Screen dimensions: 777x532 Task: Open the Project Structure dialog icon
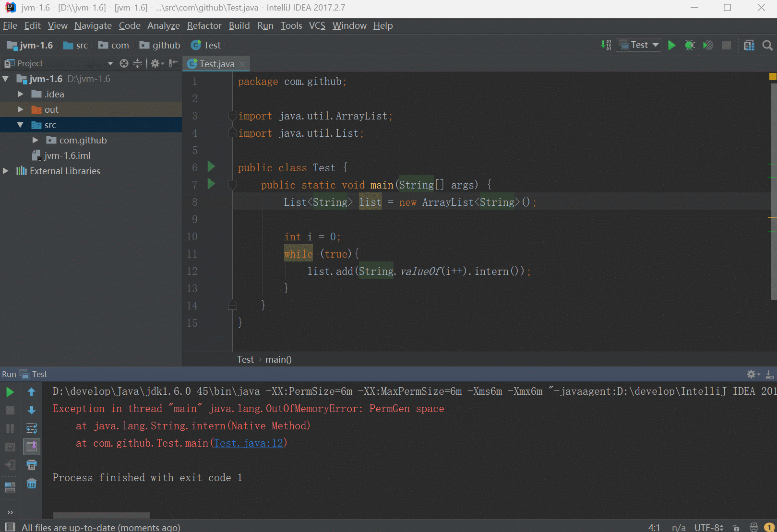pyautogui.click(x=749, y=45)
